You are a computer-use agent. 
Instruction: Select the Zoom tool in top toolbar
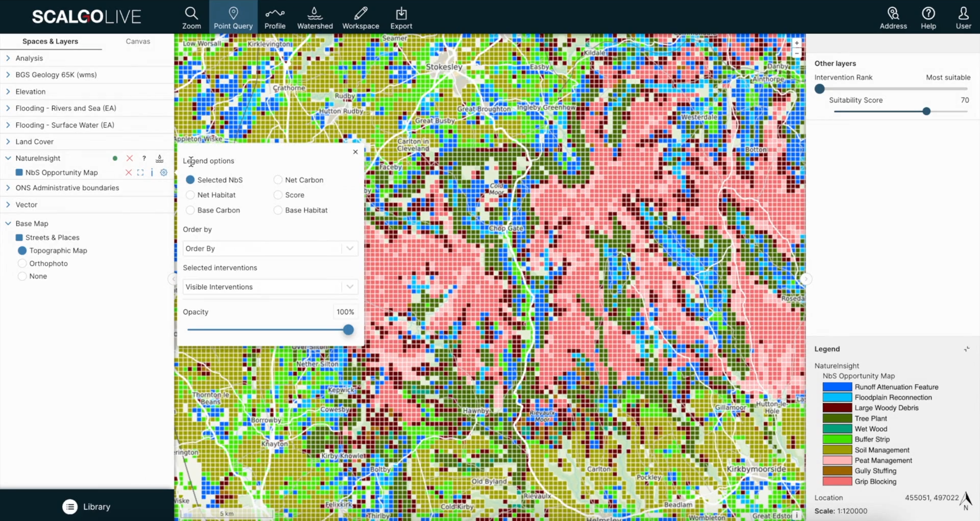[x=191, y=18]
